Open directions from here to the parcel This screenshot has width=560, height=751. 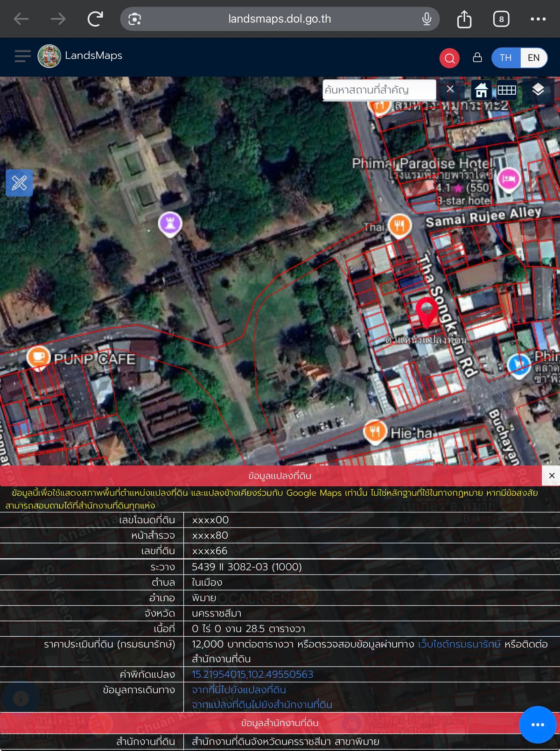239,690
